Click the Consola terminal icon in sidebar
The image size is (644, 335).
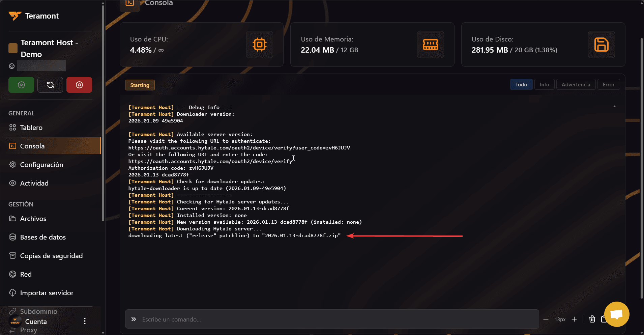coord(12,146)
